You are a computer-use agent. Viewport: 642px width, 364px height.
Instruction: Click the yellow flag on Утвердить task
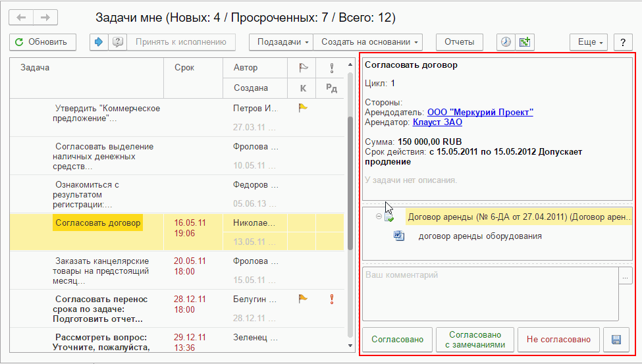click(x=302, y=108)
